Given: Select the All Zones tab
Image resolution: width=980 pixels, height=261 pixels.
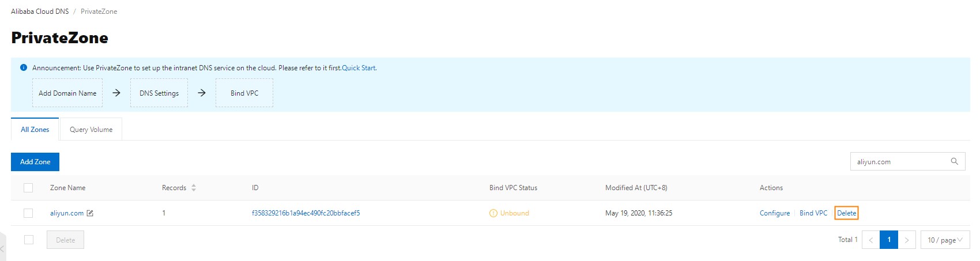Looking at the screenshot, I should pos(35,130).
